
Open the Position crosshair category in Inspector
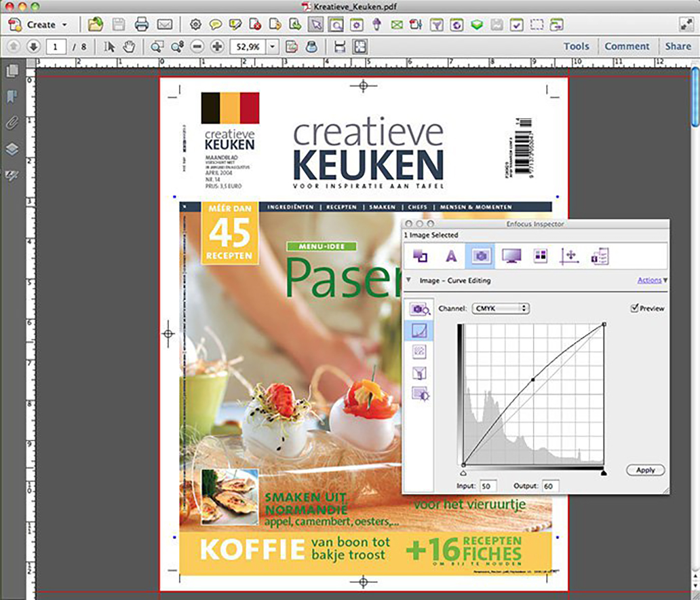point(570,256)
